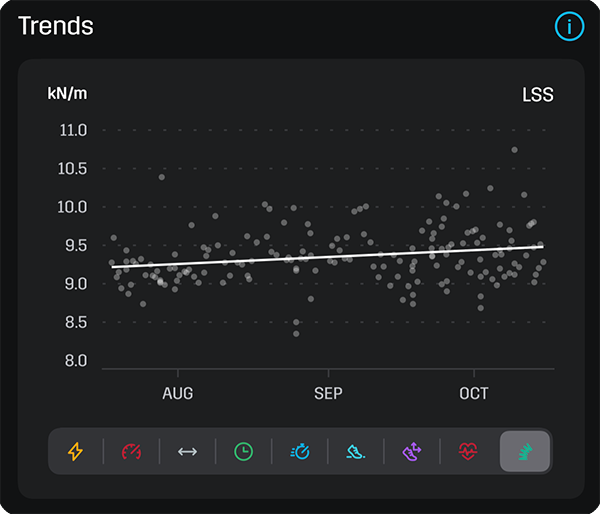
Task: Click the 11.0 y-axis label
Action: click(73, 130)
